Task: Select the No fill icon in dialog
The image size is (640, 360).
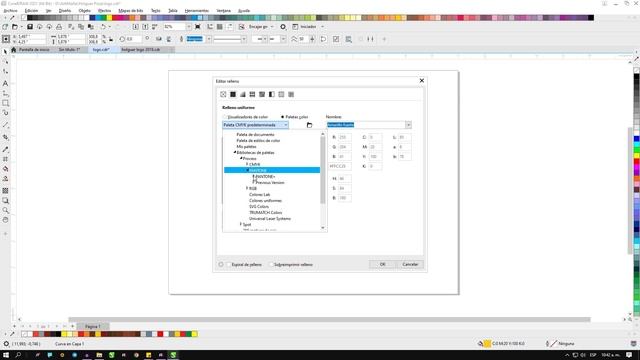Action: coord(223,94)
